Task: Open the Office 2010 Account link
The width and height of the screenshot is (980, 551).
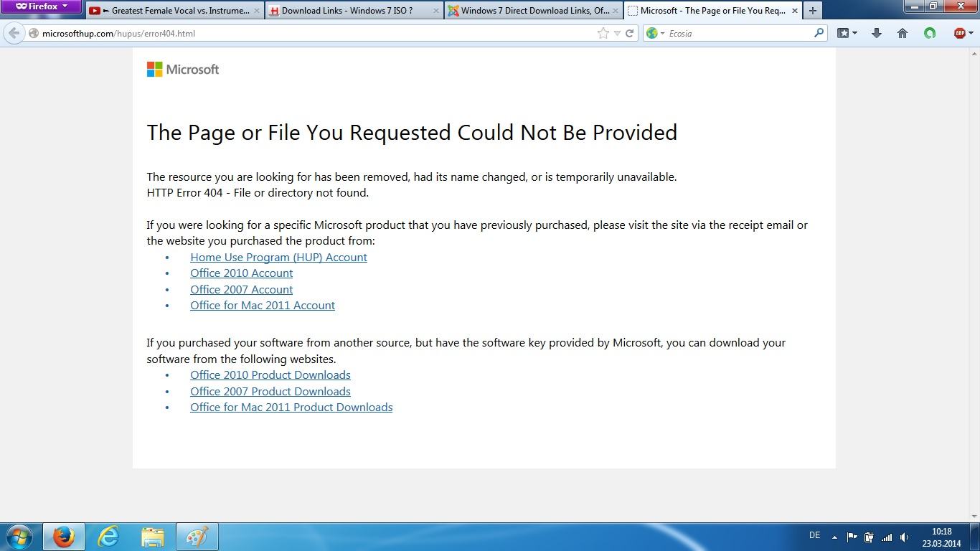Action: coord(241,273)
